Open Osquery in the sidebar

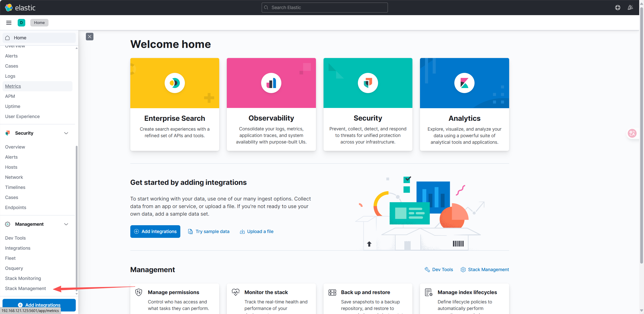coord(14,268)
